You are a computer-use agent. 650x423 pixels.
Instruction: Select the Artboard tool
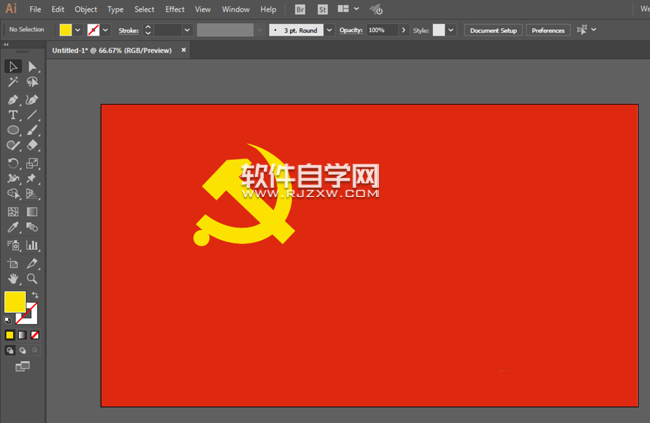pyautogui.click(x=13, y=263)
